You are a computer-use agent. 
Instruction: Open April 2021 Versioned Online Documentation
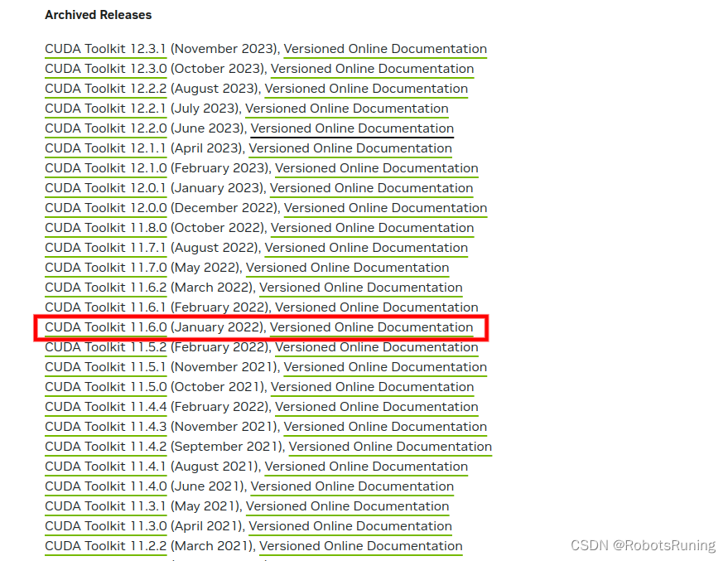[x=350, y=526]
